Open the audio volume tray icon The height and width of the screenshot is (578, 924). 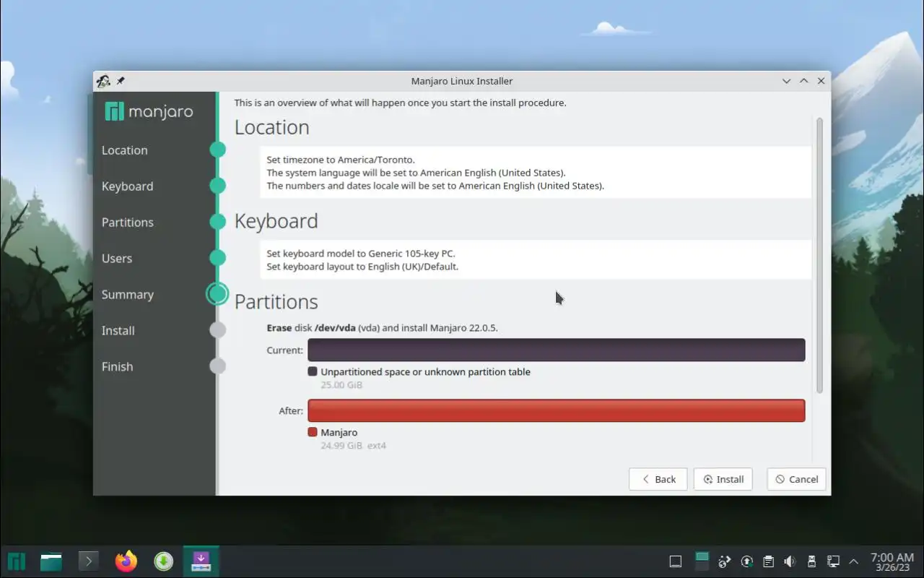point(790,561)
